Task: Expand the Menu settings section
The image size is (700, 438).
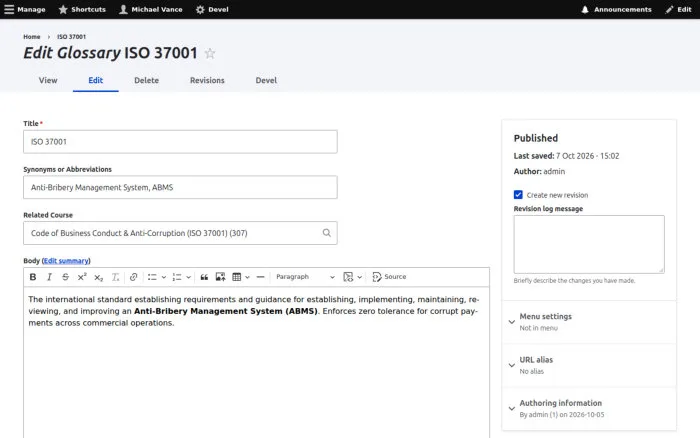Action: tap(589, 321)
